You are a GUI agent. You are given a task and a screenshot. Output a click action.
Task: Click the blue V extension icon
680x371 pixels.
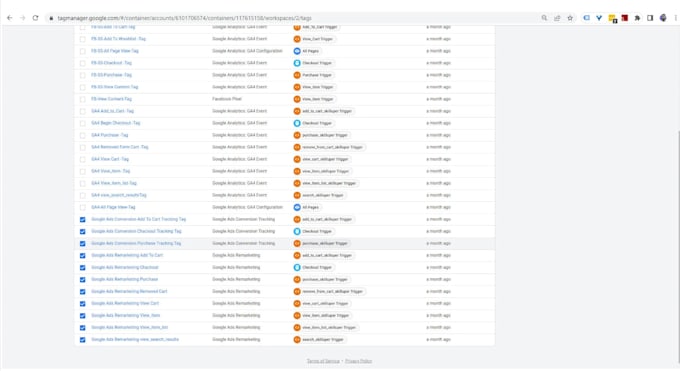(599, 18)
